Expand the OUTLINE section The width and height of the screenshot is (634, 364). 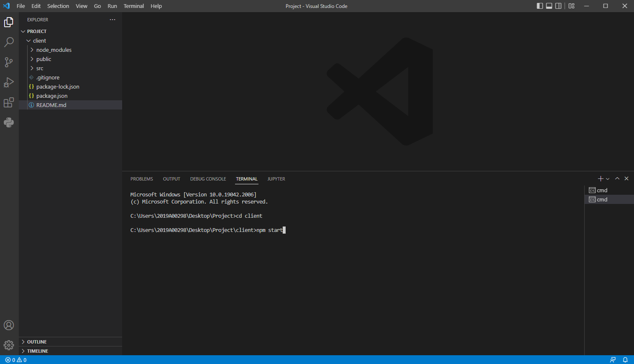(70, 342)
